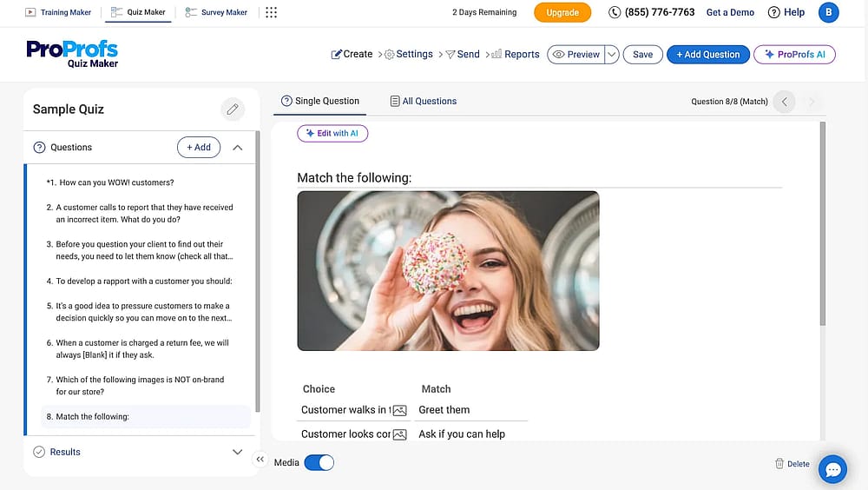
Task: Open the Preview dropdown arrow
Action: click(x=612, y=55)
